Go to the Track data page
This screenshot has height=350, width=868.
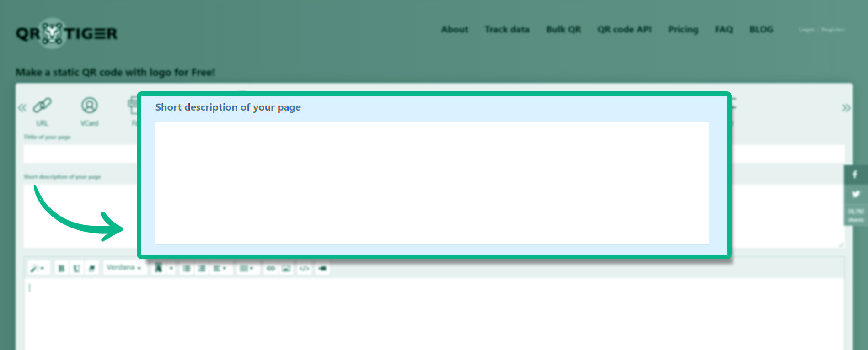point(507,30)
